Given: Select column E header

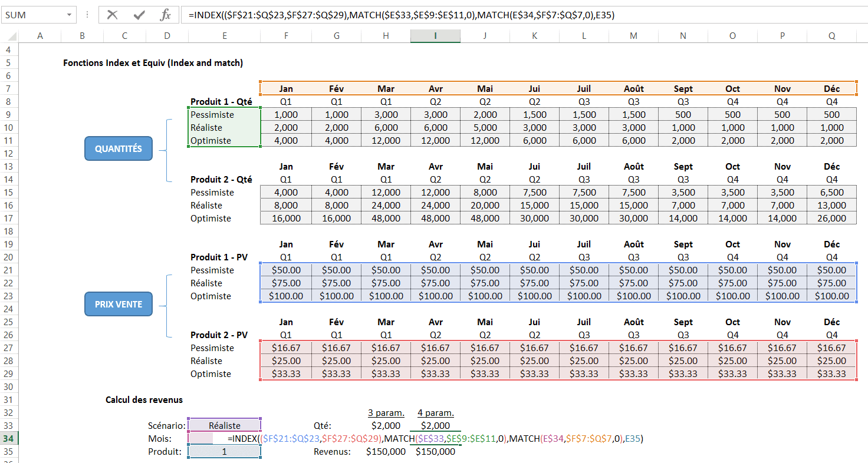Looking at the screenshot, I should tap(225, 36).
